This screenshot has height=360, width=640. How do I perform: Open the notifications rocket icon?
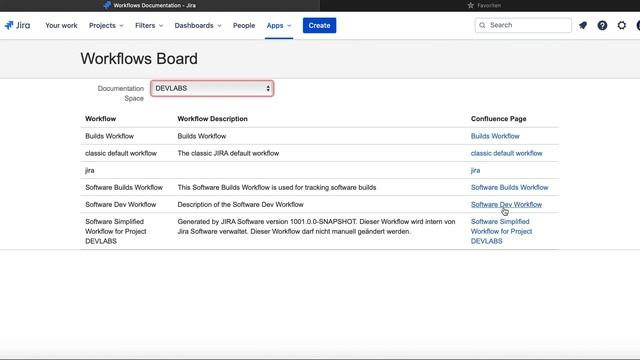pos(583,25)
